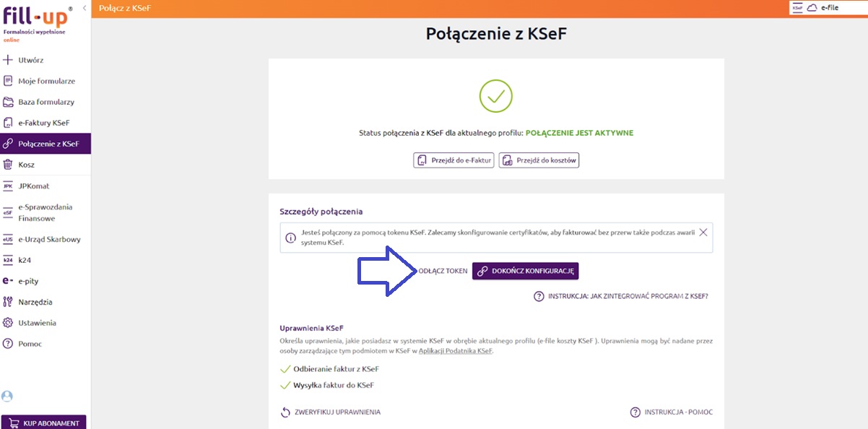Open Moje formularze from the sidebar
Viewport: 868px width, 429px height.
pyautogui.click(x=46, y=81)
